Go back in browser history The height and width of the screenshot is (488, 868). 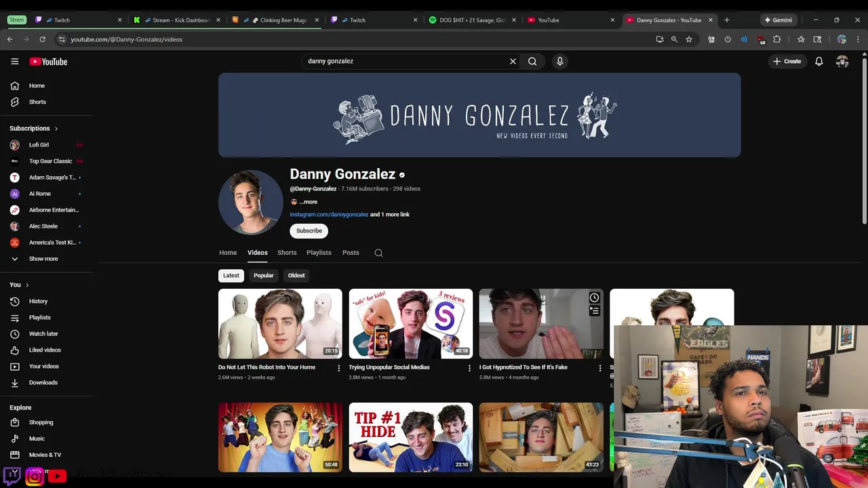tap(10, 39)
